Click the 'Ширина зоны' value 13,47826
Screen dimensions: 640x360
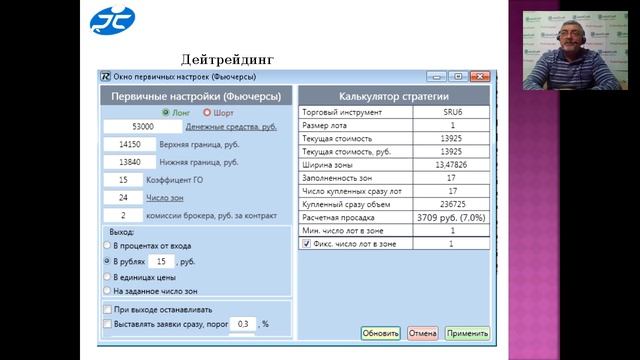coord(451,164)
